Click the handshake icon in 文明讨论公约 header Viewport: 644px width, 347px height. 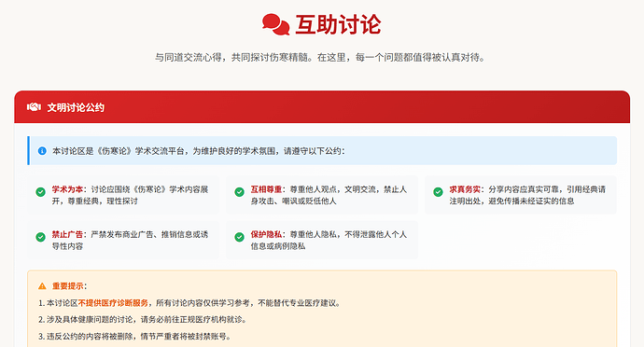[34, 107]
